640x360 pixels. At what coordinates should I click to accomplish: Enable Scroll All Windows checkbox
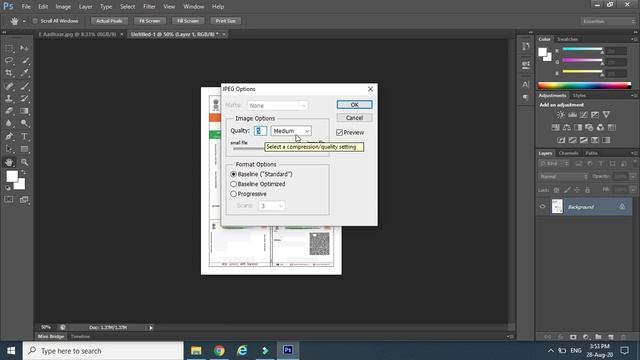[x=35, y=21]
